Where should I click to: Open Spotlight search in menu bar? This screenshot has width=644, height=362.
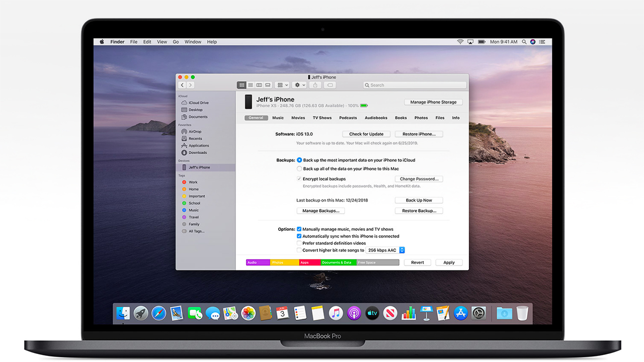(524, 42)
